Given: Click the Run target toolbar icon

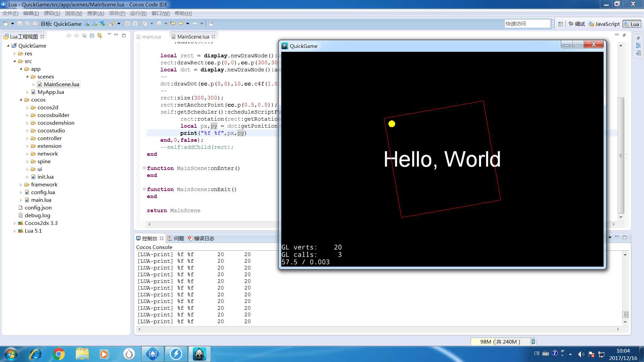Looking at the screenshot, I should click(95, 23).
